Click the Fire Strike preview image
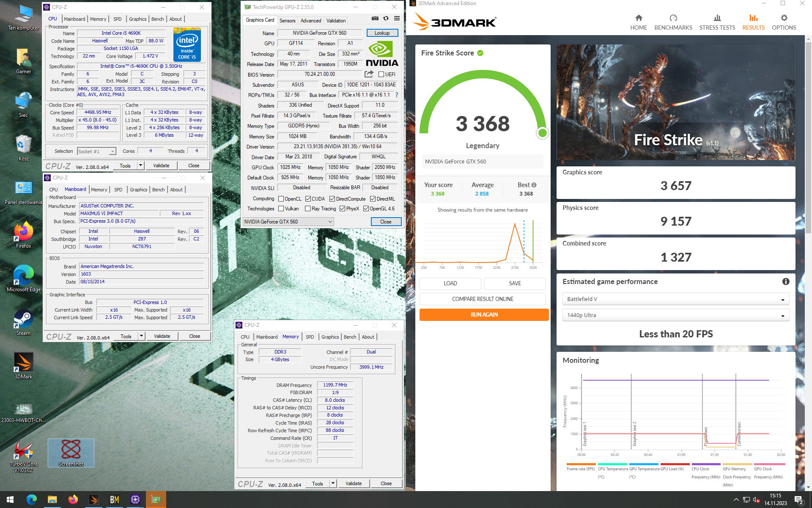The image size is (812, 508). [x=675, y=102]
